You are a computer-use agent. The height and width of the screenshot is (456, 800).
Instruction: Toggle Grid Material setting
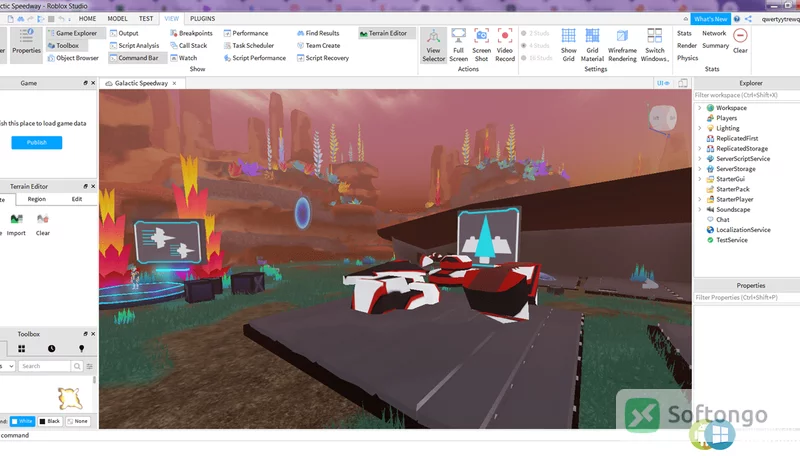pyautogui.click(x=592, y=45)
